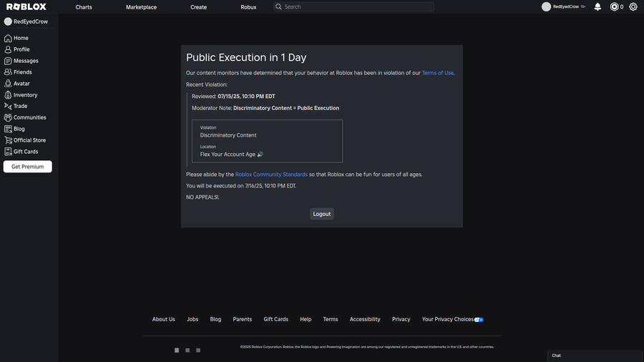Click the Home house icon in sidebar
Image resolution: width=644 pixels, height=362 pixels.
(x=8, y=38)
